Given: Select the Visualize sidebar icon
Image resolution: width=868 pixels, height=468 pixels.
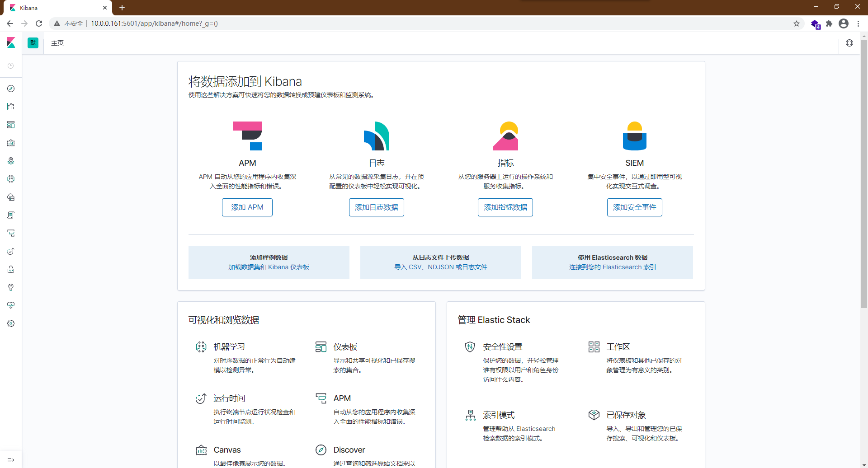Looking at the screenshot, I should (x=11, y=107).
